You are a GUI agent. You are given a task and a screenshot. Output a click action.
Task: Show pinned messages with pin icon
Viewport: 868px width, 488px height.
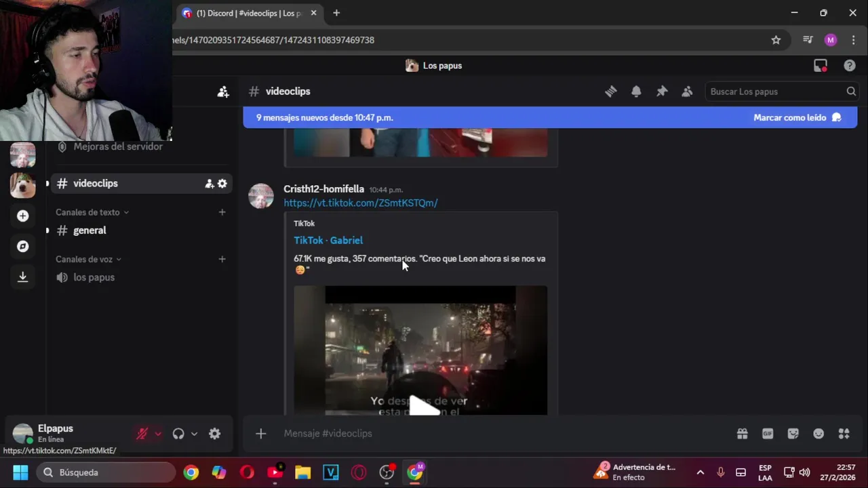(x=662, y=91)
